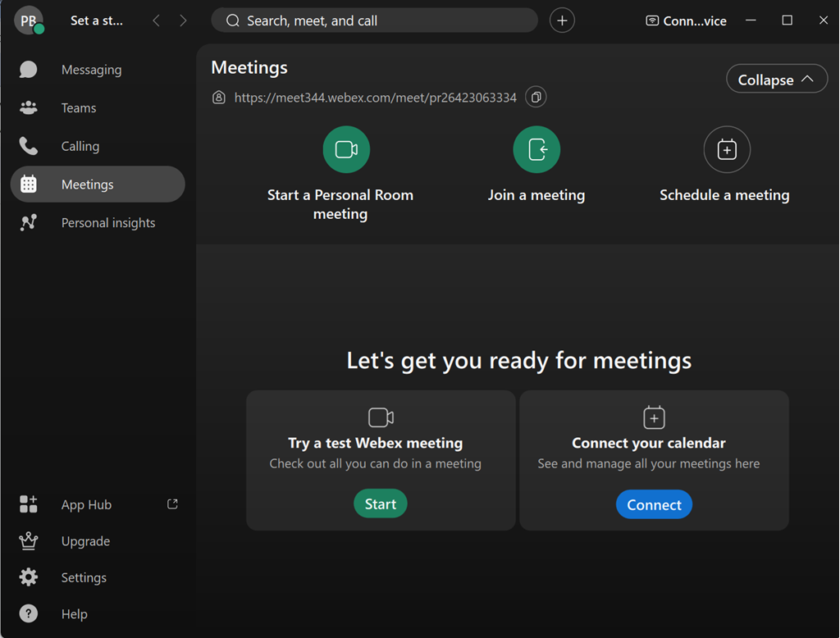
Task: Copy the personal room meeting link
Action: coord(536,98)
